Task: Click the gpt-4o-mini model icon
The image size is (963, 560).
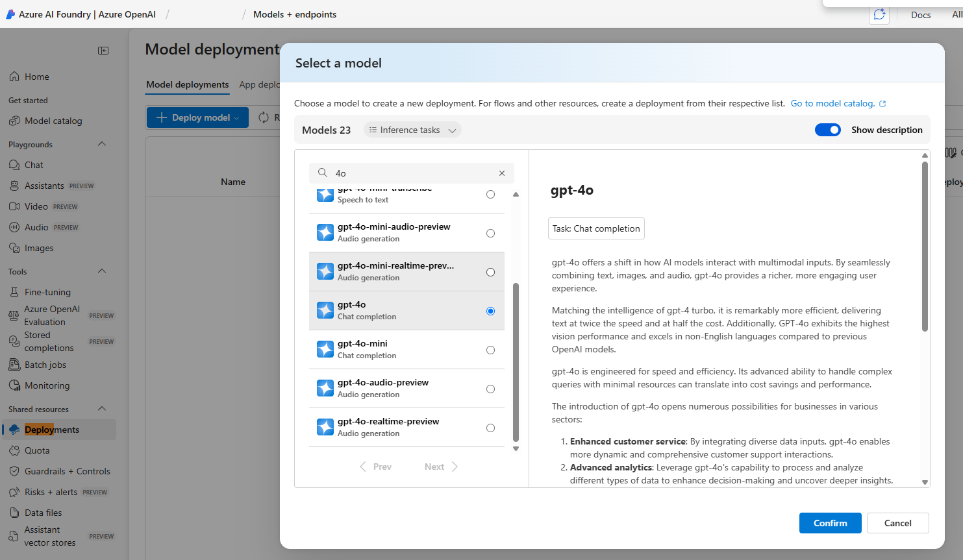Action: pyautogui.click(x=325, y=349)
